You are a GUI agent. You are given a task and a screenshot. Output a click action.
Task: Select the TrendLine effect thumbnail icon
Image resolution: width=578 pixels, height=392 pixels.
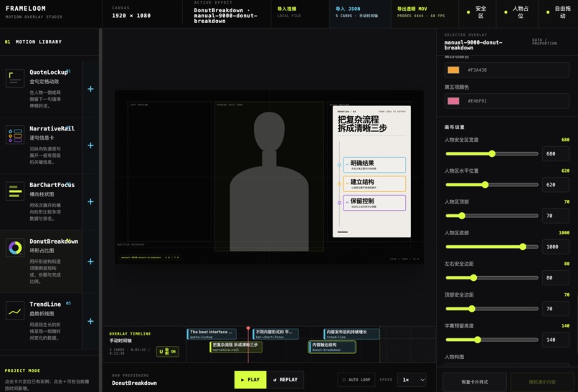15,310
